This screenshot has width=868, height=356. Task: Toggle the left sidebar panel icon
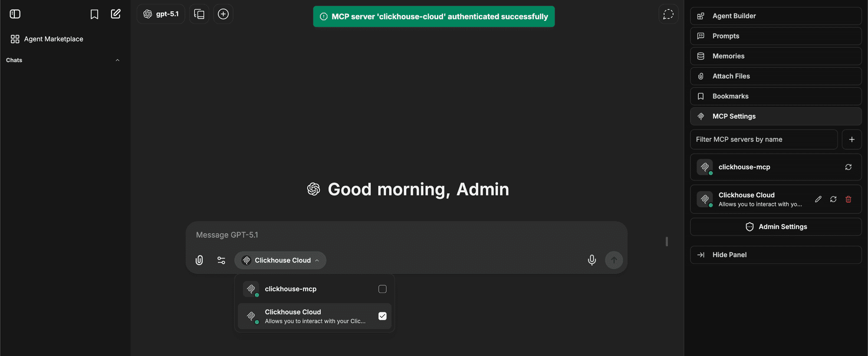(15, 14)
